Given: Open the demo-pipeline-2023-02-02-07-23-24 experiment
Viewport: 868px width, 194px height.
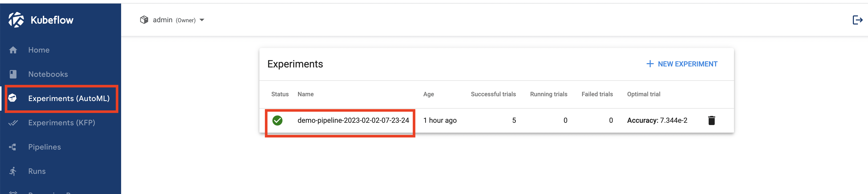Looking at the screenshot, I should (x=353, y=120).
